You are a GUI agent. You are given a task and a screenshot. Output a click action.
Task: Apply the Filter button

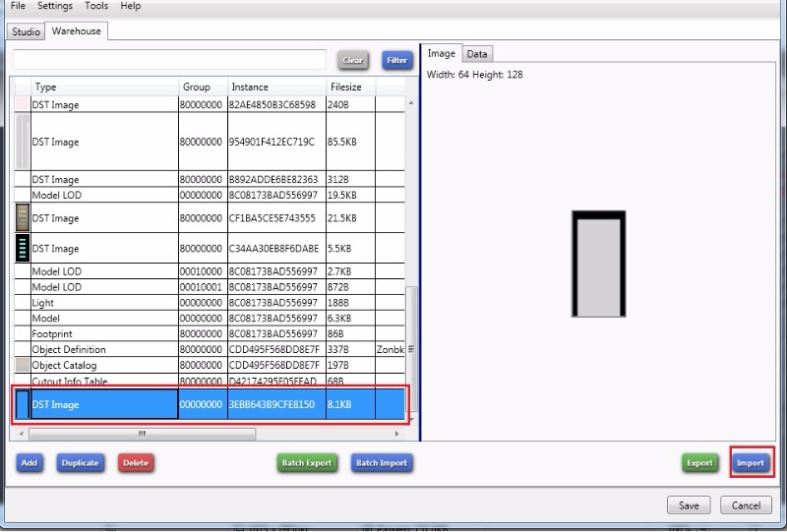pyautogui.click(x=396, y=60)
